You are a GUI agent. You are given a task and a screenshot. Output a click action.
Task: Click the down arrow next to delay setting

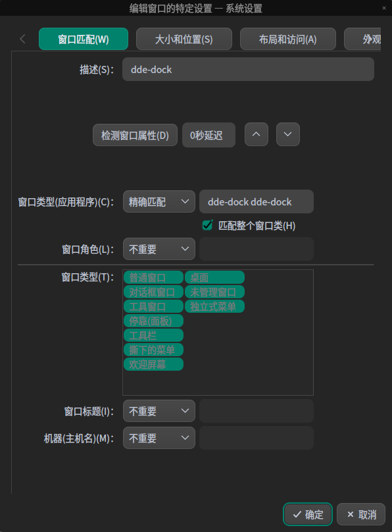(x=287, y=134)
